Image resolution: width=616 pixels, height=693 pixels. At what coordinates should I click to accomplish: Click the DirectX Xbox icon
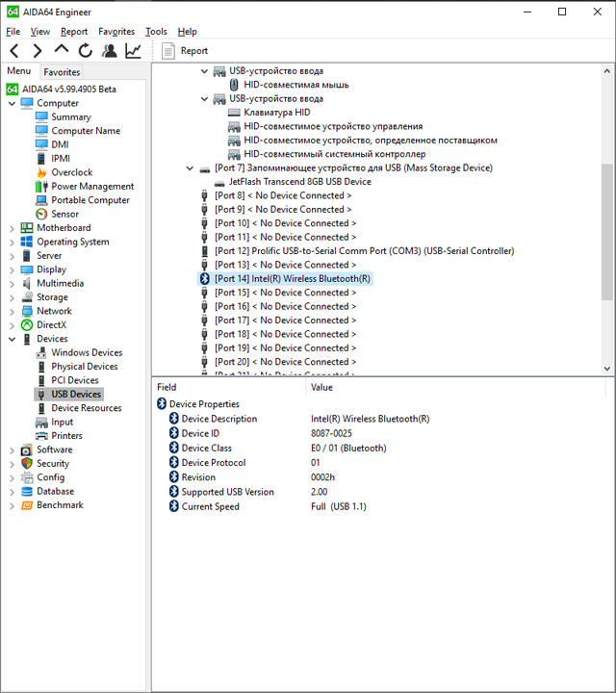coord(27,325)
